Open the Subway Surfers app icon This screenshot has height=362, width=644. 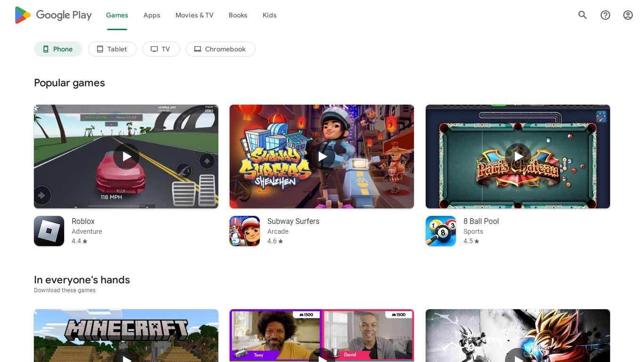click(x=245, y=231)
